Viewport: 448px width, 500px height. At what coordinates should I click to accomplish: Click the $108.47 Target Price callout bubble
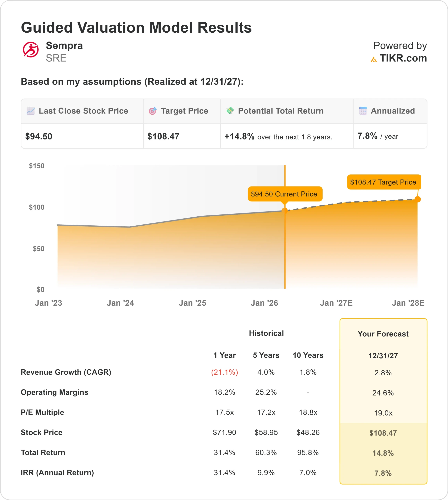coord(384,182)
